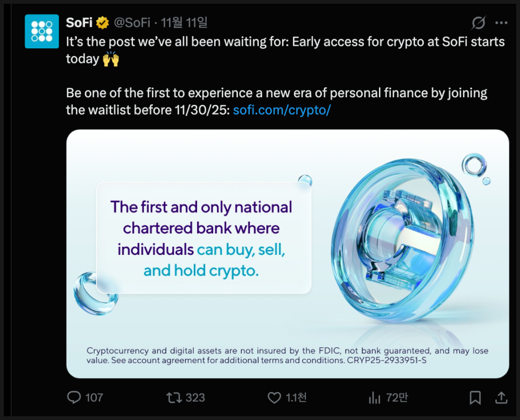Click the gold verified badge
The width and height of the screenshot is (520, 420).
click(103, 23)
